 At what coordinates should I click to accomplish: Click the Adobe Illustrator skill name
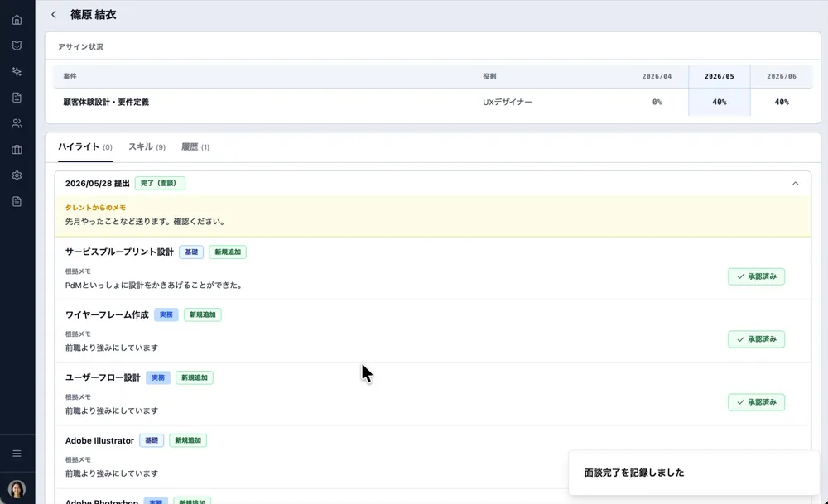tap(99, 440)
